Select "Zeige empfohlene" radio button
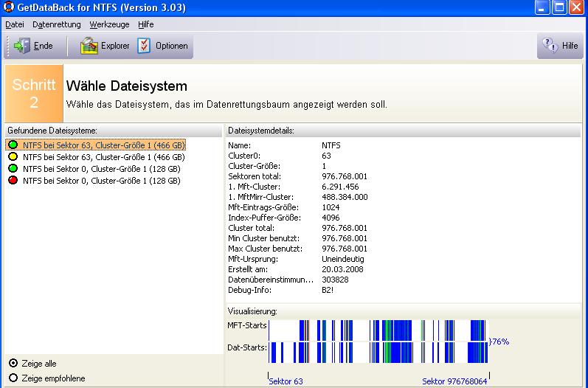 point(13,378)
